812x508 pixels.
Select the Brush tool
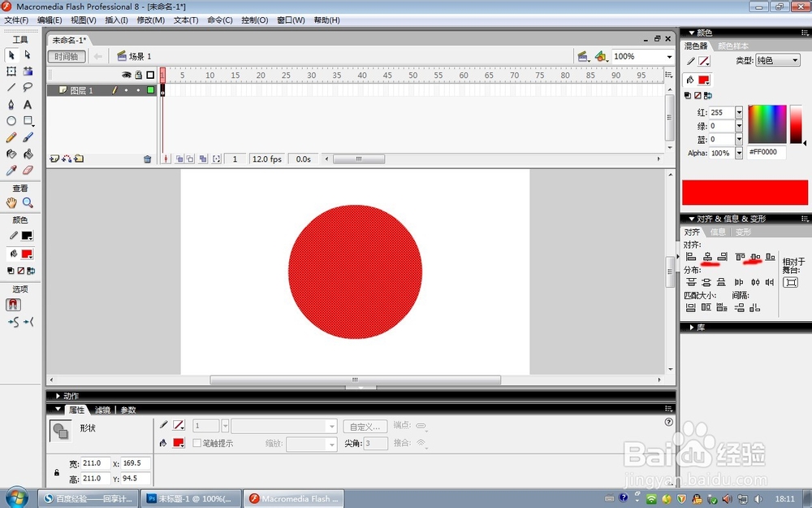[28, 137]
